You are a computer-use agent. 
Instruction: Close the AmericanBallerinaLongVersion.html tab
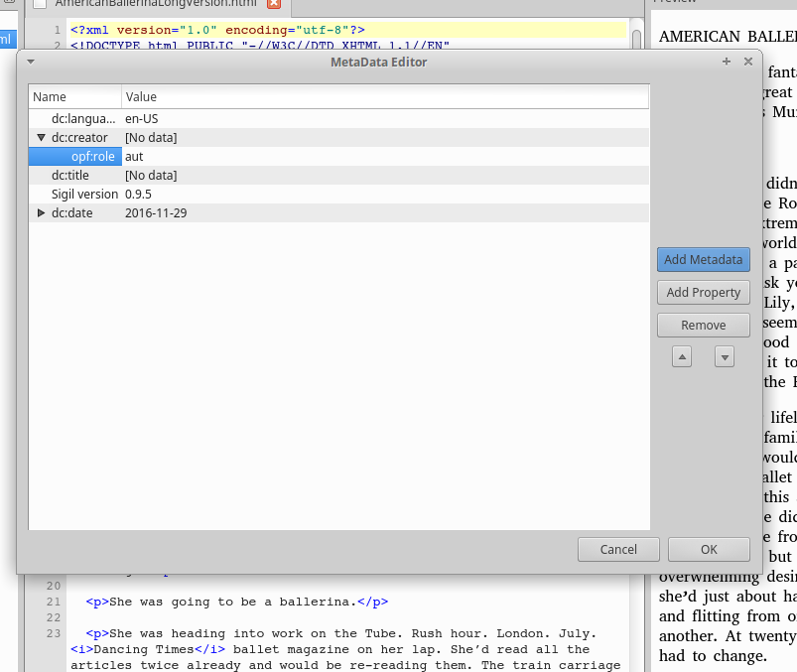click(x=274, y=4)
